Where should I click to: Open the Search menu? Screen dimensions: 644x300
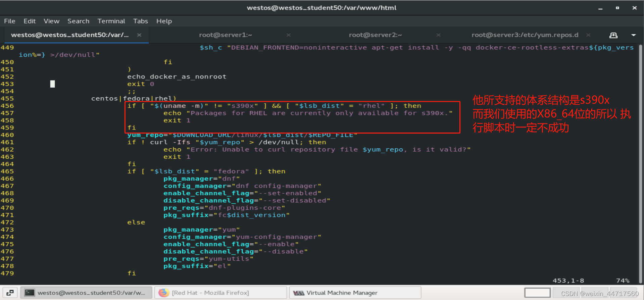point(78,21)
